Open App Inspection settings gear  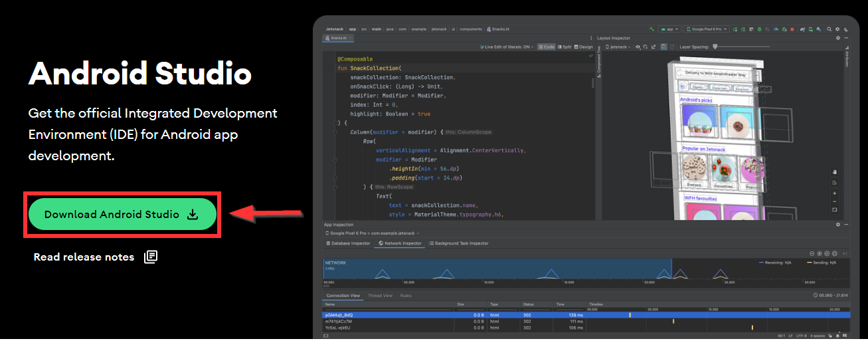[838, 225]
